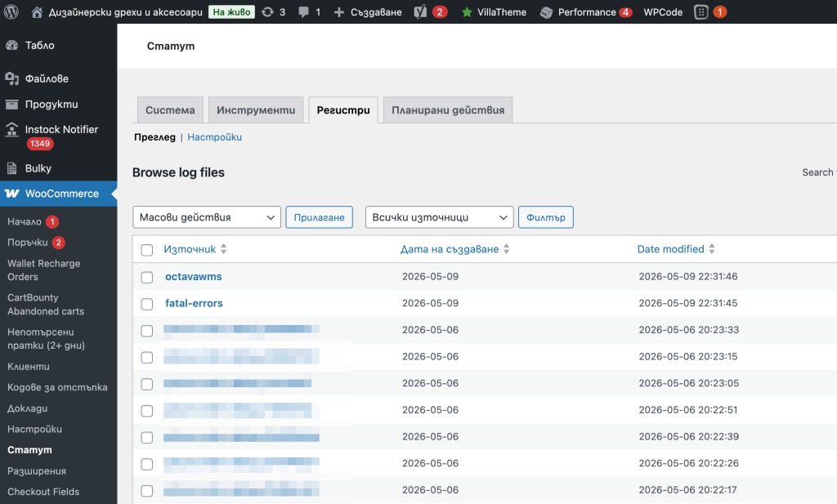Open the Масови действия bulk actions dropdown
Viewport: 837px width, 504px height.
pyautogui.click(x=207, y=217)
